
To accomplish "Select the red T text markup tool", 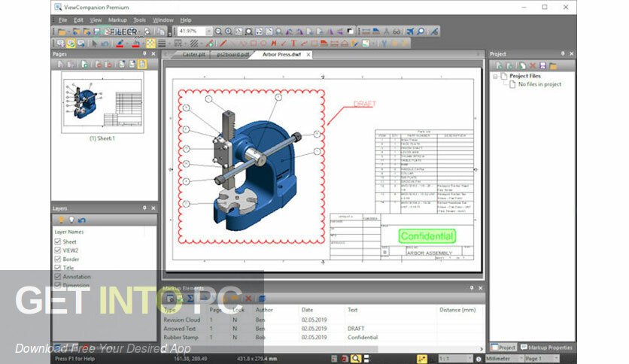I will click(x=293, y=44).
